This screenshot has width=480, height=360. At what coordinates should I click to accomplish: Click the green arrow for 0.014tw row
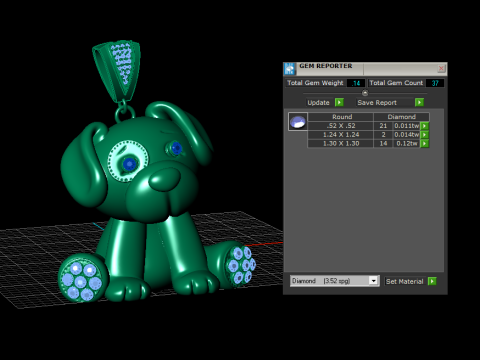(x=424, y=135)
